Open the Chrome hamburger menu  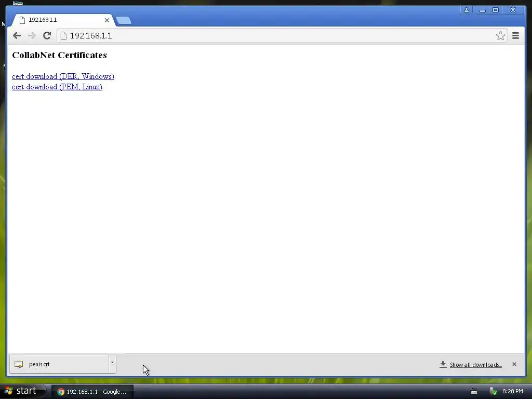coord(515,36)
